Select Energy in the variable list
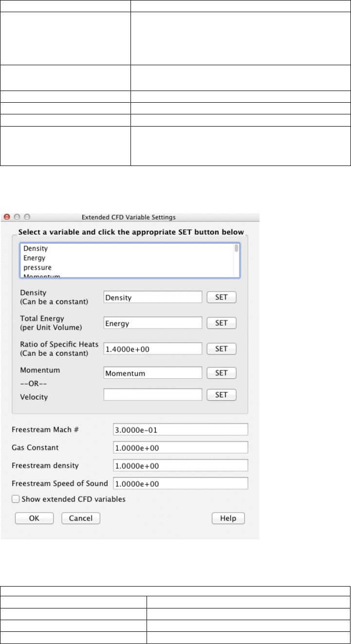 [x=34, y=258]
